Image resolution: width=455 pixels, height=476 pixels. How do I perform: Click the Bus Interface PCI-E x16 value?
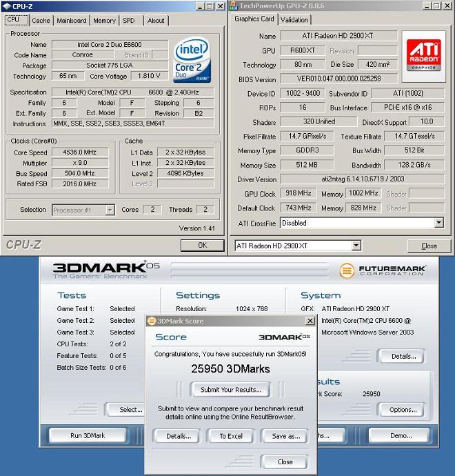tap(408, 107)
